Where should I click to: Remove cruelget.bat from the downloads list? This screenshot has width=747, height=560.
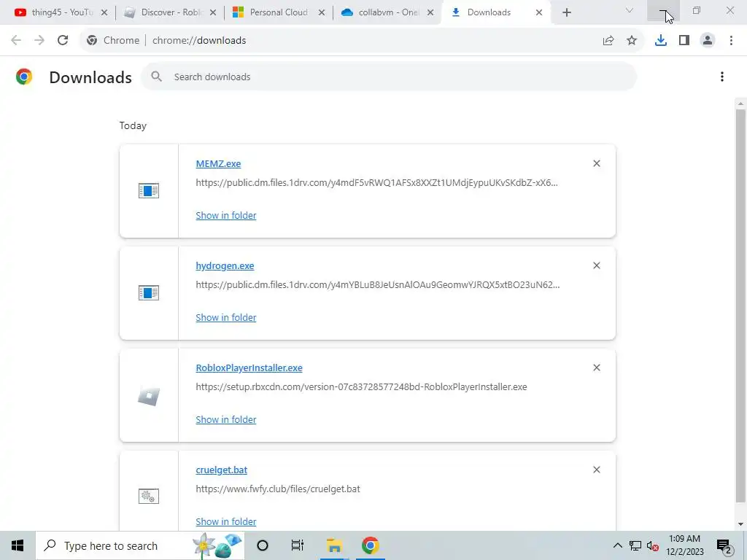tap(597, 470)
